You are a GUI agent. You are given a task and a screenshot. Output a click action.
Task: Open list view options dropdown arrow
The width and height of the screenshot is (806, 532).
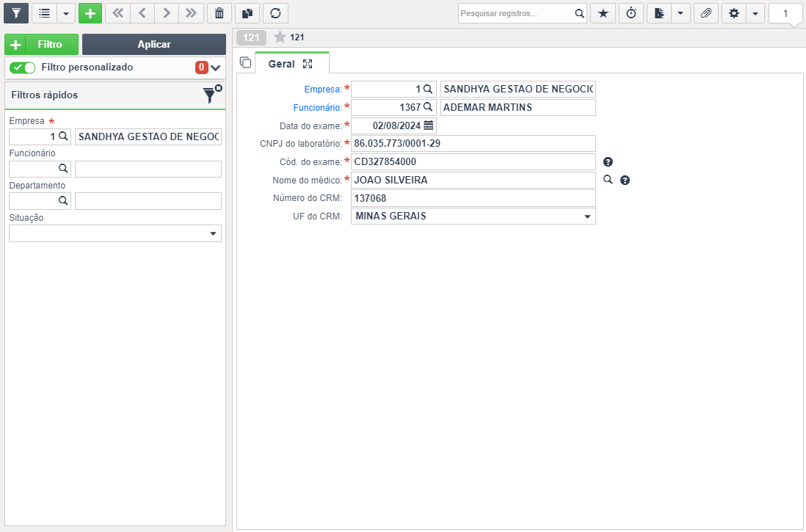(x=66, y=13)
